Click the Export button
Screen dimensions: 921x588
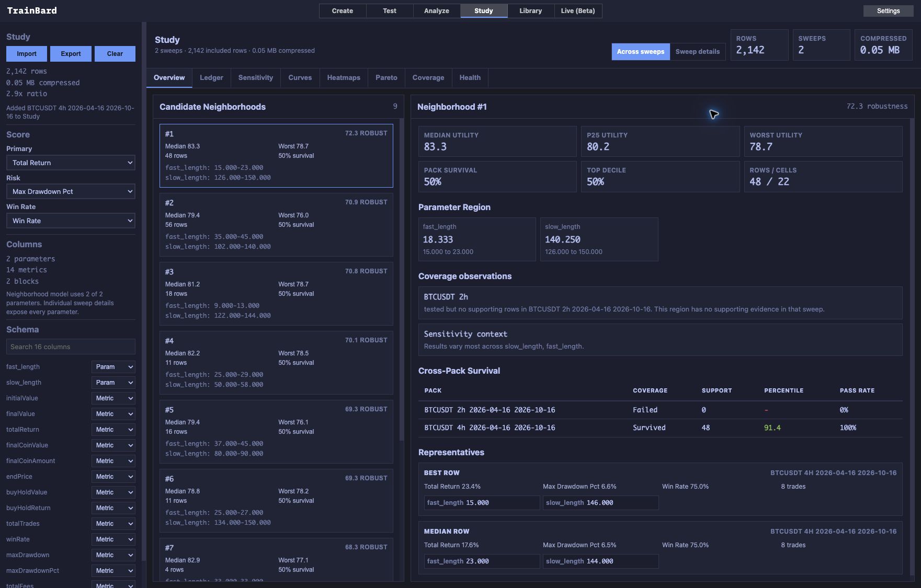click(x=71, y=54)
